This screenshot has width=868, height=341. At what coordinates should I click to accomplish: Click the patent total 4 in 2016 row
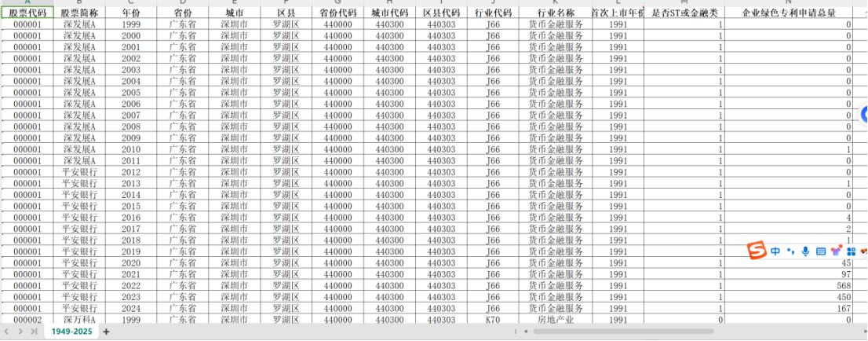pos(789,218)
